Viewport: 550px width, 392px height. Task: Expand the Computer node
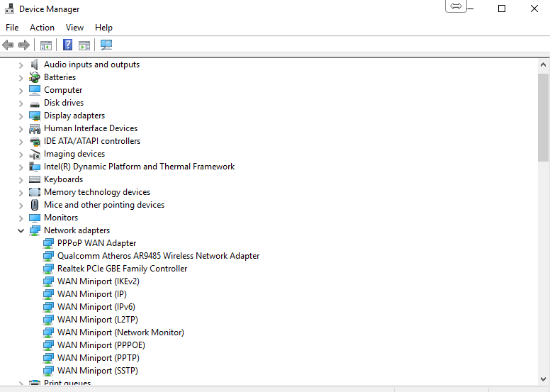(21, 91)
